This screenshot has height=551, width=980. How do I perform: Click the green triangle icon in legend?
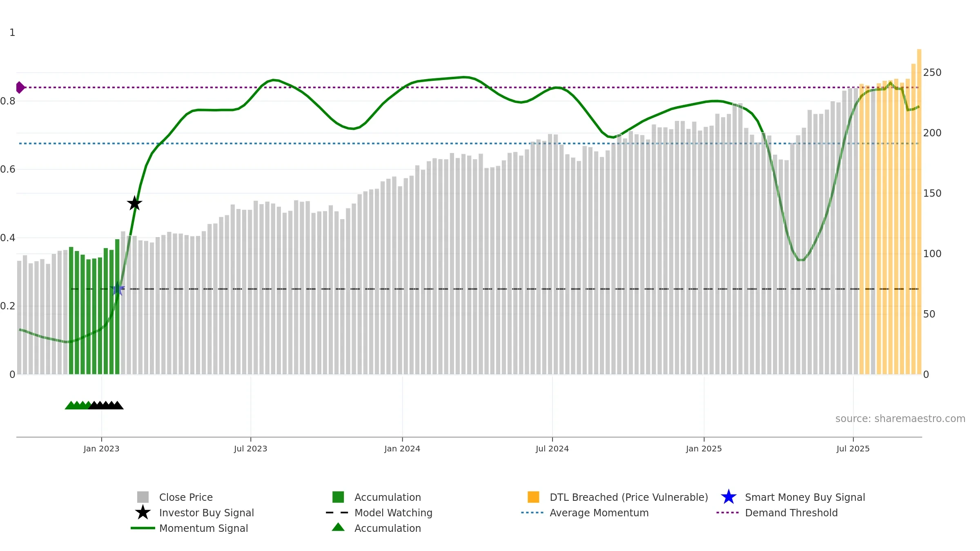338,527
